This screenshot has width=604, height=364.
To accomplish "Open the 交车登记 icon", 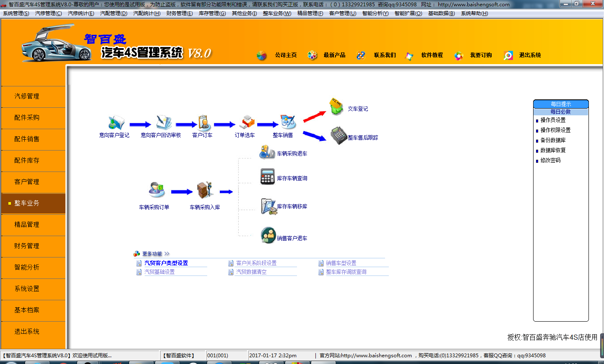I will (336, 107).
